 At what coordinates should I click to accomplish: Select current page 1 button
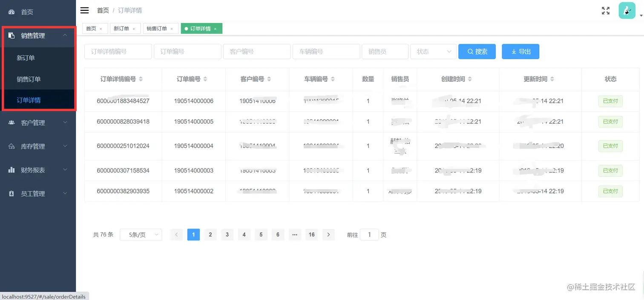click(x=193, y=235)
